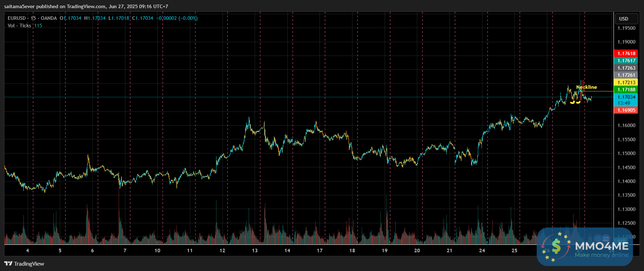Click date 14 on the time axis
Screen dimensions: 644x271
point(287,250)
